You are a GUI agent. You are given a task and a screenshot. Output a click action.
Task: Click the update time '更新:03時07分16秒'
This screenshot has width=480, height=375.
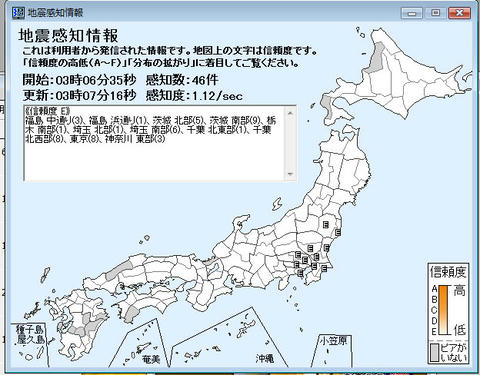pyautogui.click(x=79, y=96)
